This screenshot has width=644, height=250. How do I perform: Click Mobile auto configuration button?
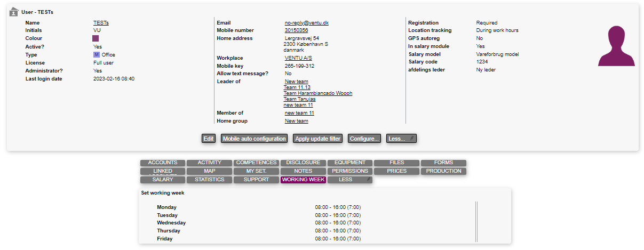pyautogui.click(x=255, y=139)
